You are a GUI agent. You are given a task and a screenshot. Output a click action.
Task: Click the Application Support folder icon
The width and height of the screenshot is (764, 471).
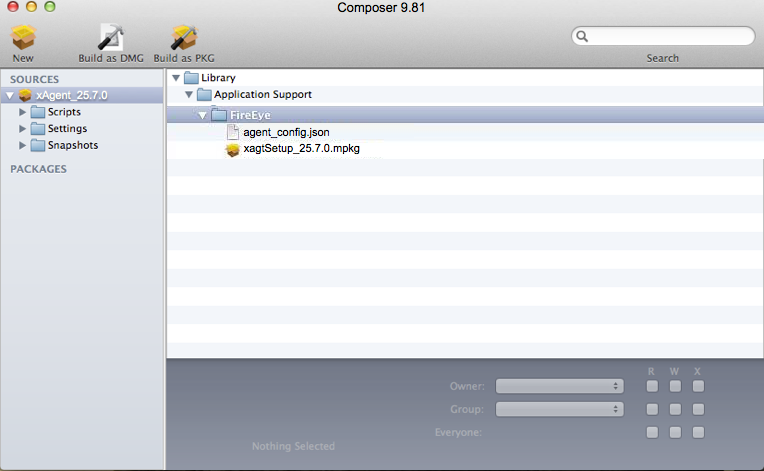point(204,94)
